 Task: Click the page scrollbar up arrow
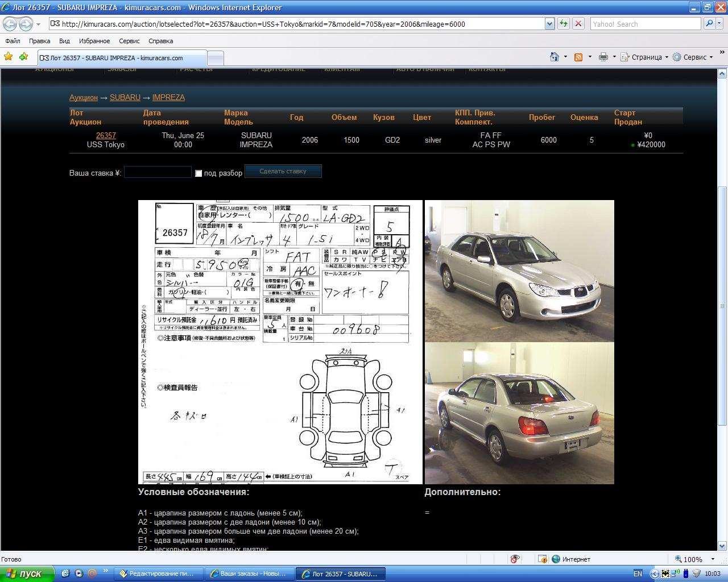[722, 74]
